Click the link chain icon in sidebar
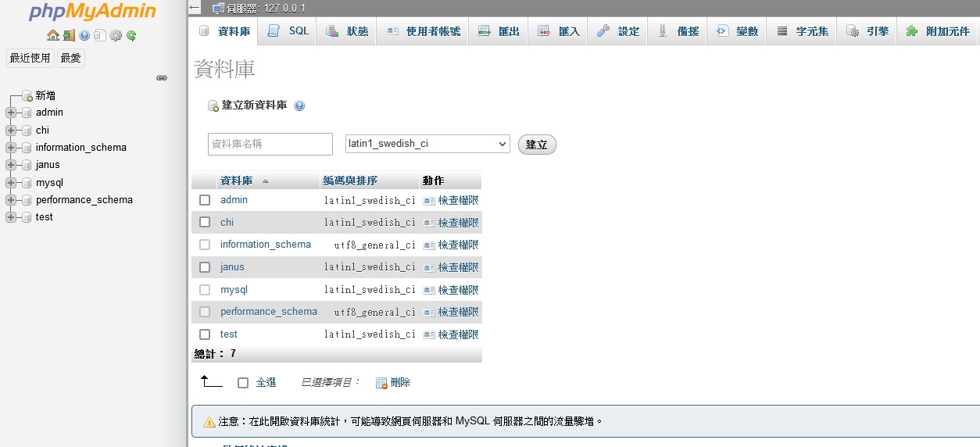This screenshot has width=980, height=447. pos(162,78)
